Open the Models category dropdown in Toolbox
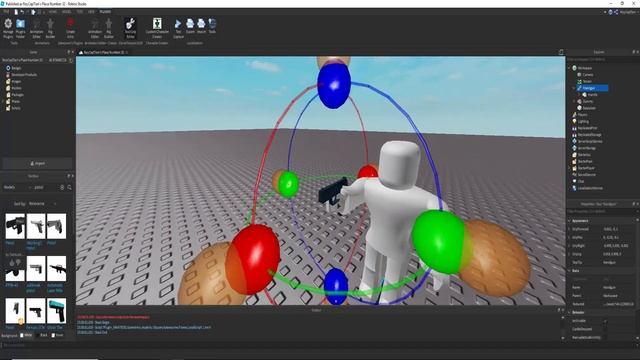Screen dimensions: 640x360 click(x=17, y=187)
